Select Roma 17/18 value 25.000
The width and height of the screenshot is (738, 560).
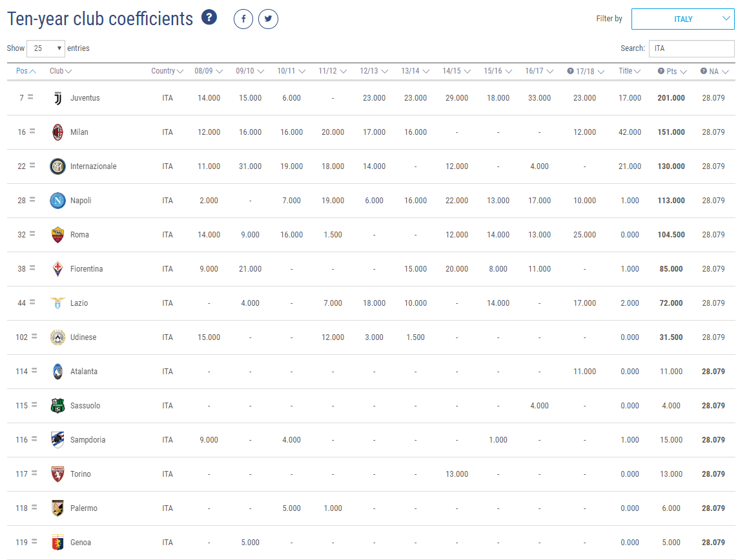point(584,235)
